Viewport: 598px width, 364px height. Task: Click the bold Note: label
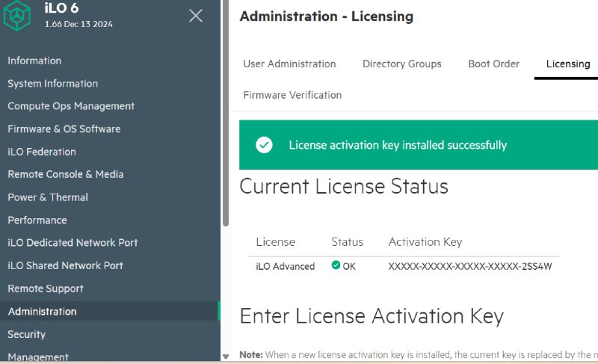click(x=251, y=354)
